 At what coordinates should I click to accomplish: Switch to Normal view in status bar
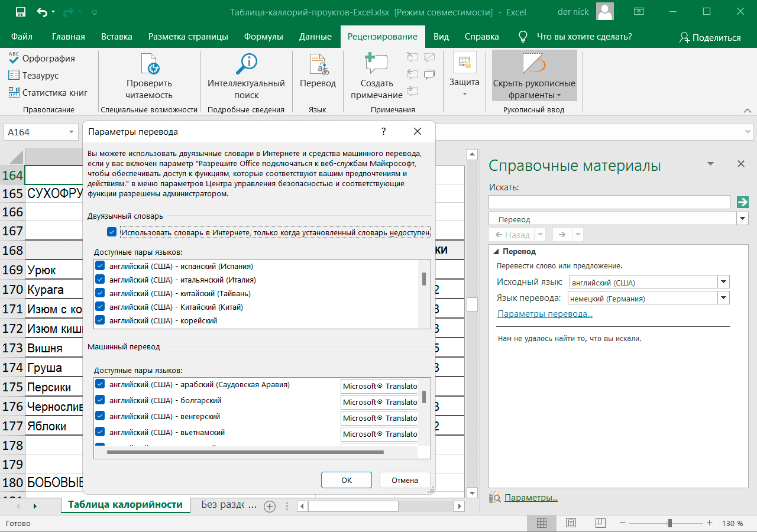click(x=542, y=523)
